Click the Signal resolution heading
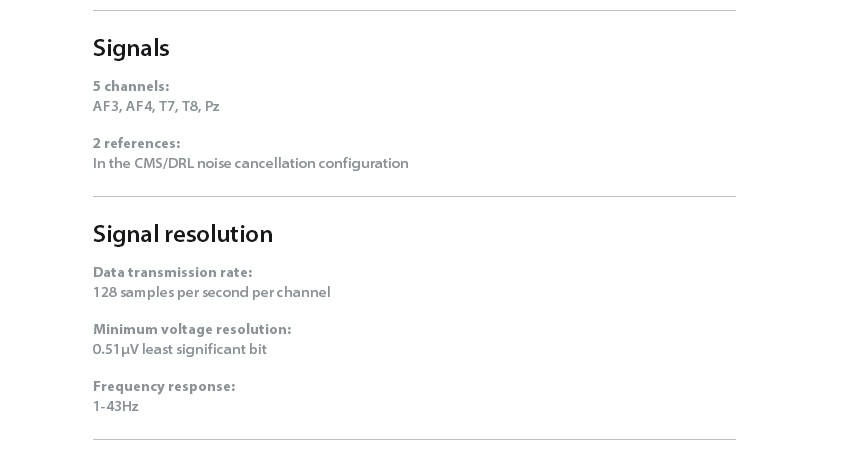This screenshot has width=849, height=456. coord(183,234)
